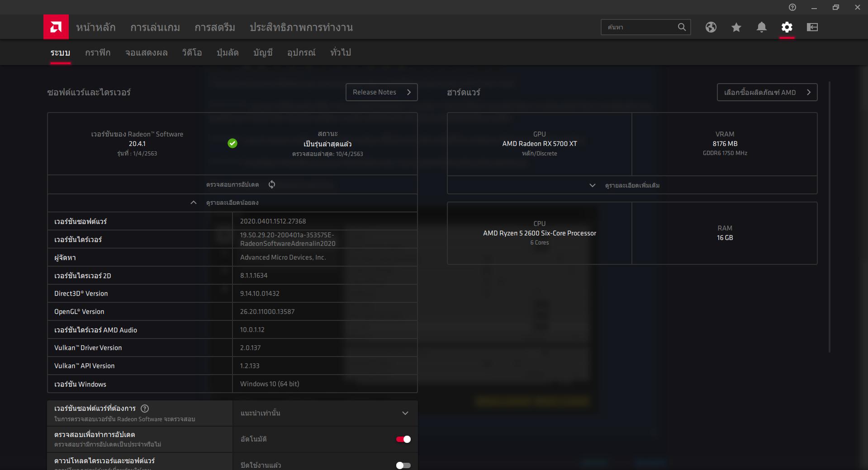Click Windows 10 (64 bit) value
The height and width of the screenshot is (470, 868).
point(270,384)
